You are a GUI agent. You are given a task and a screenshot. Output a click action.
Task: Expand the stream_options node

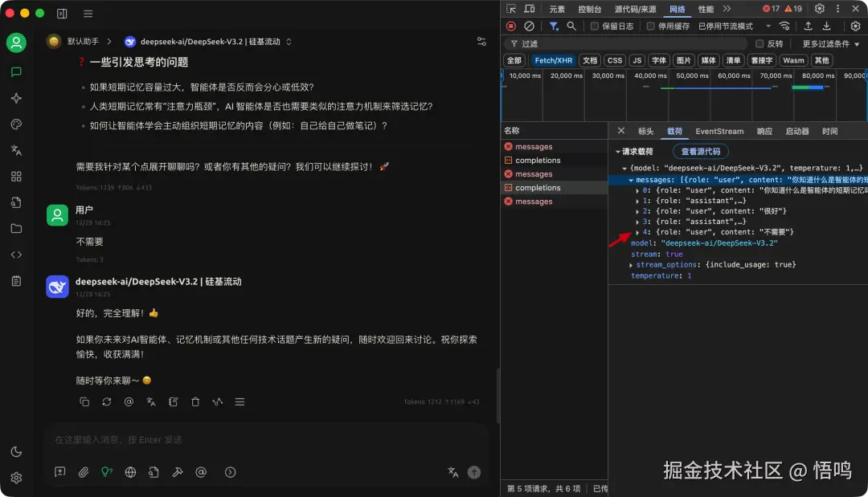pyautogui.click(x=631, y=265)
